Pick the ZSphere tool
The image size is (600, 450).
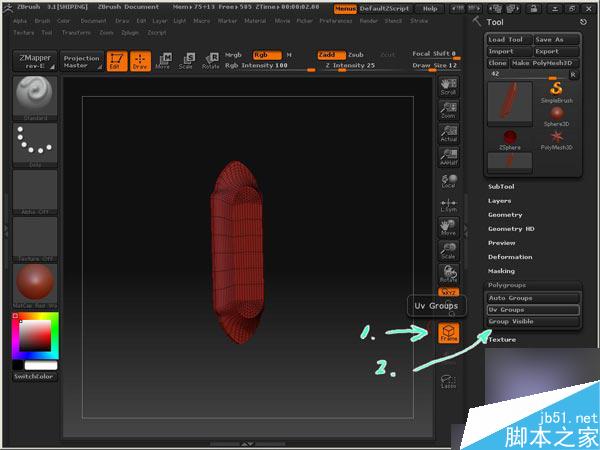[x=510, y=140]
